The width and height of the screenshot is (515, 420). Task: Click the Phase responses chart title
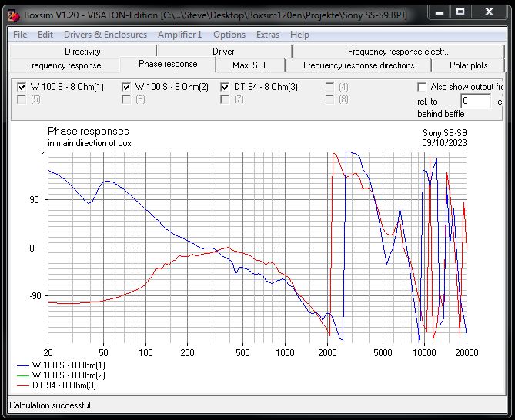(89, 131)
